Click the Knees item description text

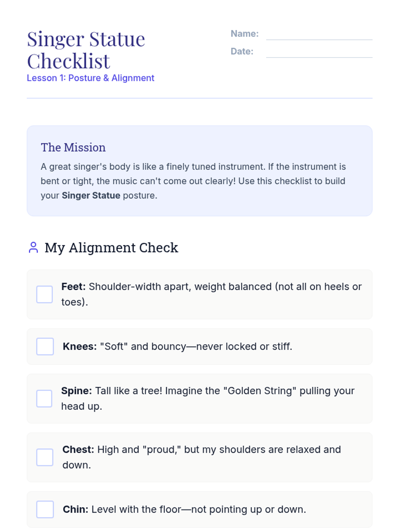[x=178, y=346]
